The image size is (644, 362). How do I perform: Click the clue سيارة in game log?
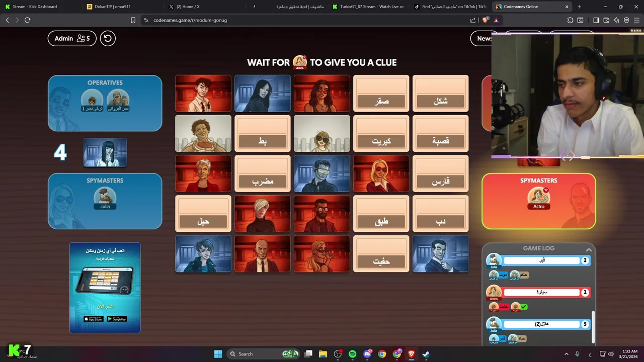(x=541, y=292)
